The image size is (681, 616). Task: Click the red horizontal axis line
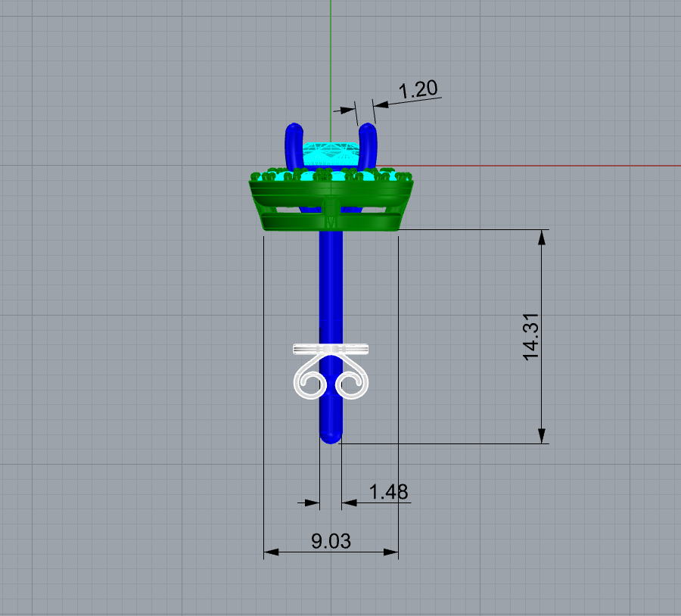(539, 166)
